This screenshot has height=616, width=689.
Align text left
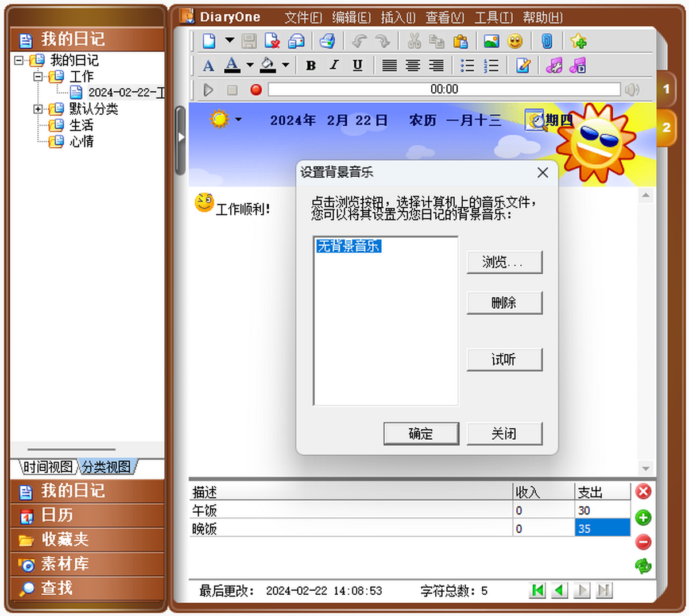pyautogui.click(x=389, y=65)
